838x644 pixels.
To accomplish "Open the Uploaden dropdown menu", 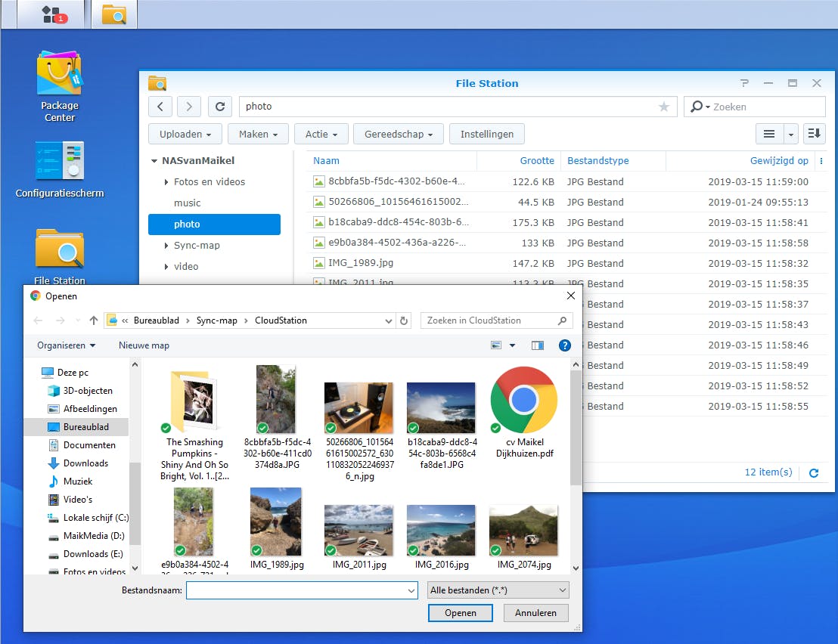I will [x=185, y=134].
